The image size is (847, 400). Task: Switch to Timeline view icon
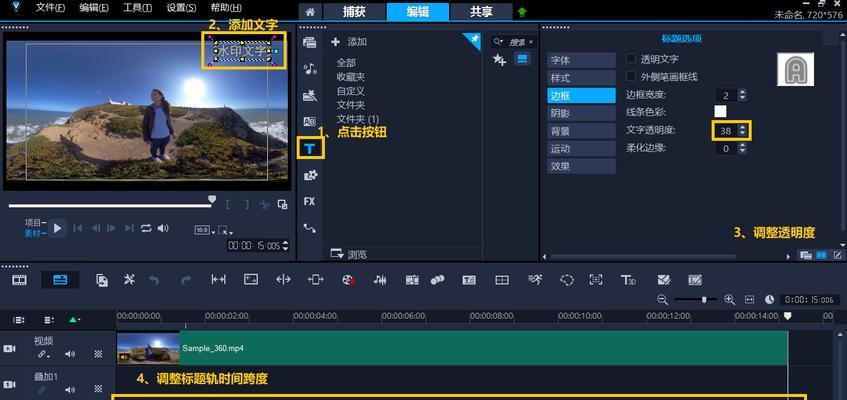click(x=60, y=279)
